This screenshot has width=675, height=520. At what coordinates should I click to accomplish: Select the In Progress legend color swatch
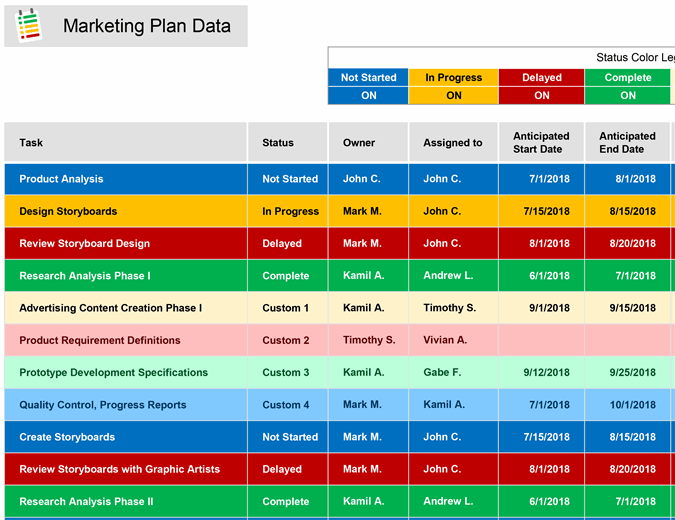pos(453,77)
